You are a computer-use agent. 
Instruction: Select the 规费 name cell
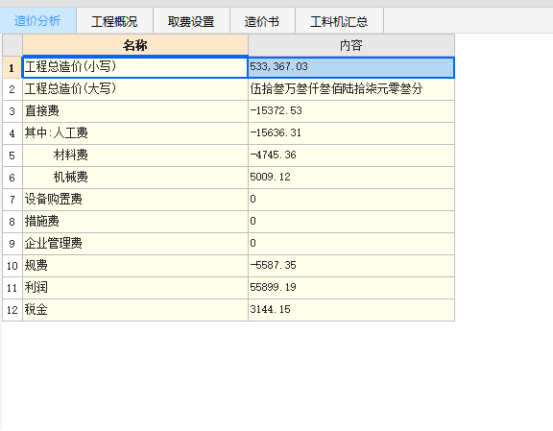(135, 266)
